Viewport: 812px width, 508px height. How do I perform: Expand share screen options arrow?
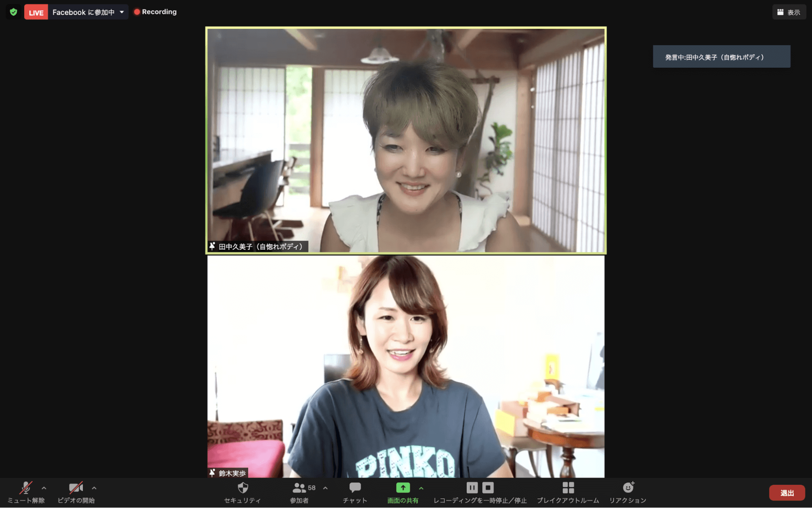pos(421,488)
